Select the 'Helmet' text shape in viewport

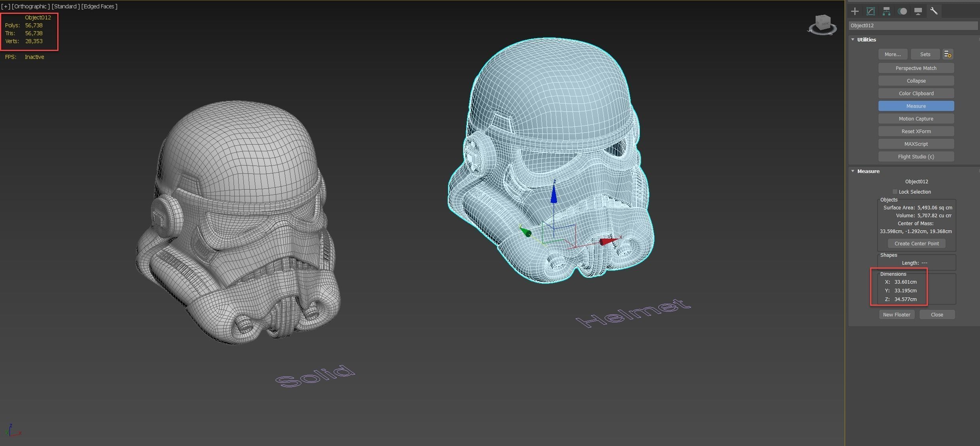(x=633, y=313)
